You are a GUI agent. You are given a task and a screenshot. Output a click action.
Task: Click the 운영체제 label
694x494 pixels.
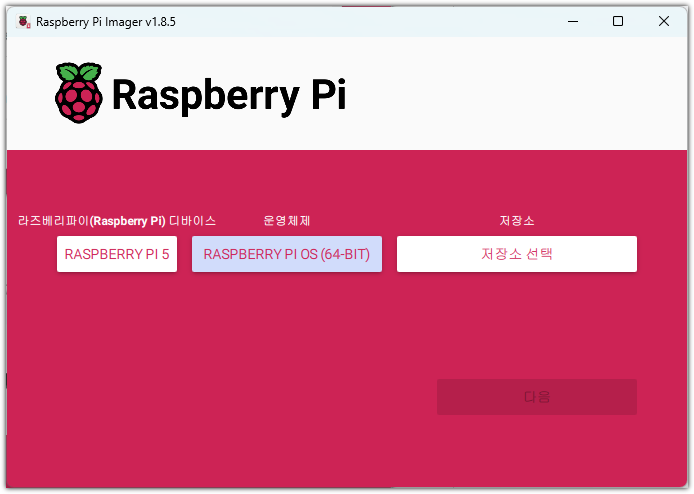click(287, 220)
